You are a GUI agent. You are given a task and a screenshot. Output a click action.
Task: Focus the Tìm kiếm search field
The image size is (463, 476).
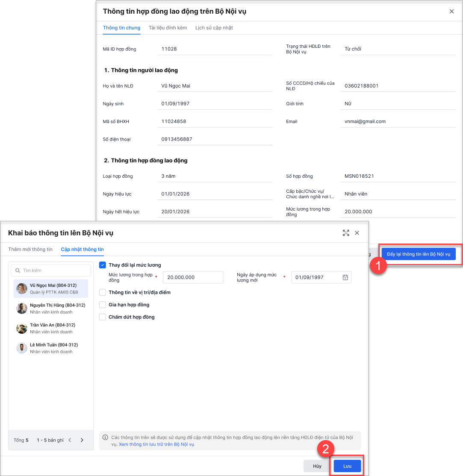(51, 270)
